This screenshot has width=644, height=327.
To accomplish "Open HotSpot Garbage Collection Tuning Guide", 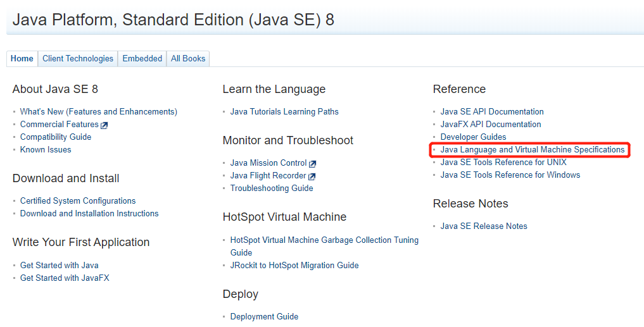I will pyautogui.click(x=324, y=246).
